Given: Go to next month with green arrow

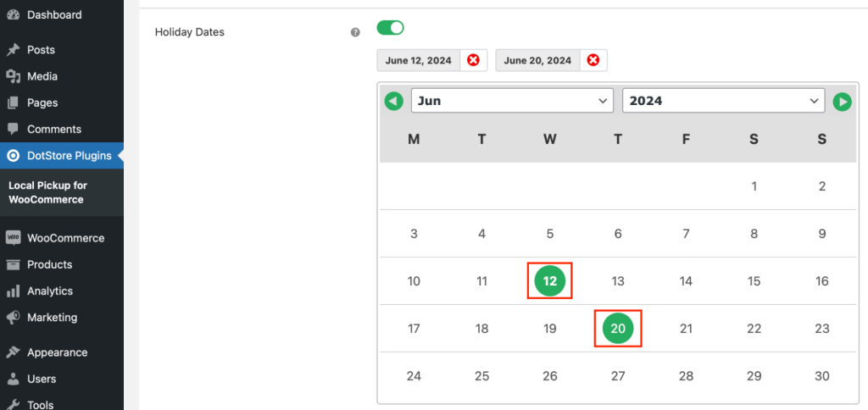Looking at the screenshot, I should 842,102.
